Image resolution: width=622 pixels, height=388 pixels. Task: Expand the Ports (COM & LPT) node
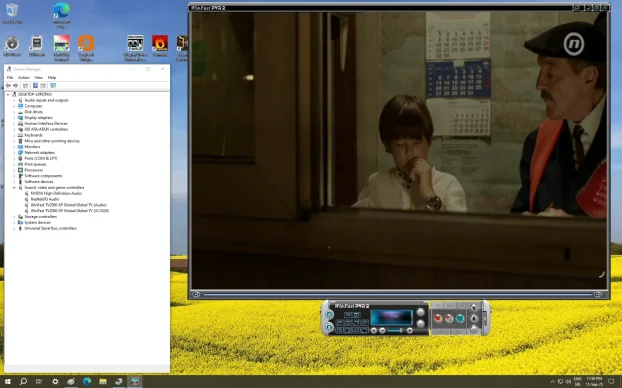point(14,158)
